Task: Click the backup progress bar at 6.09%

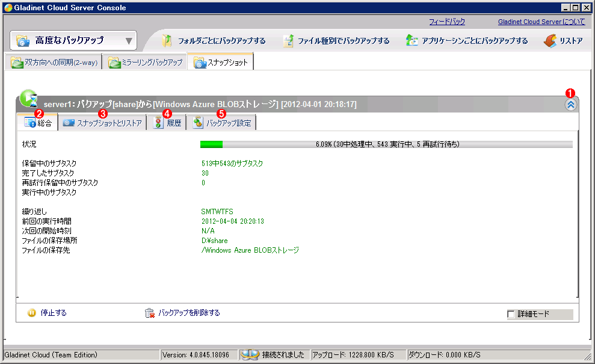Action: click(386, 144)
